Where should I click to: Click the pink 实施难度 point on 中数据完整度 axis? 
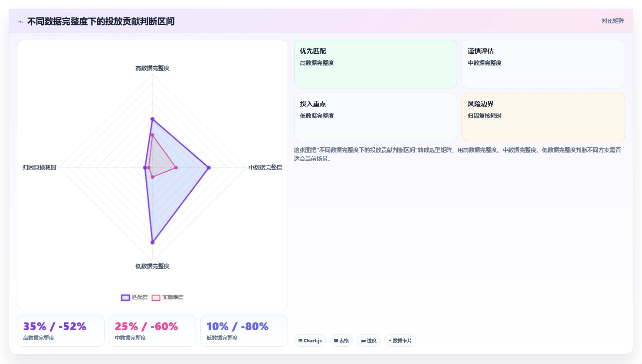click(176, 168)
